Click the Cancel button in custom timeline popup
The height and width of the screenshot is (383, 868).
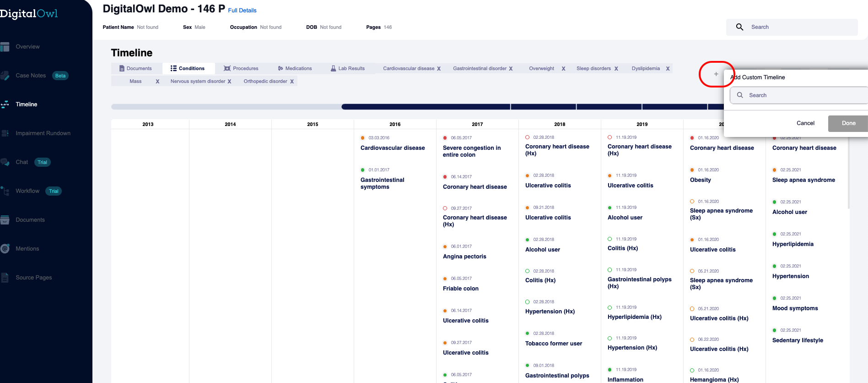tap(805, 123)
